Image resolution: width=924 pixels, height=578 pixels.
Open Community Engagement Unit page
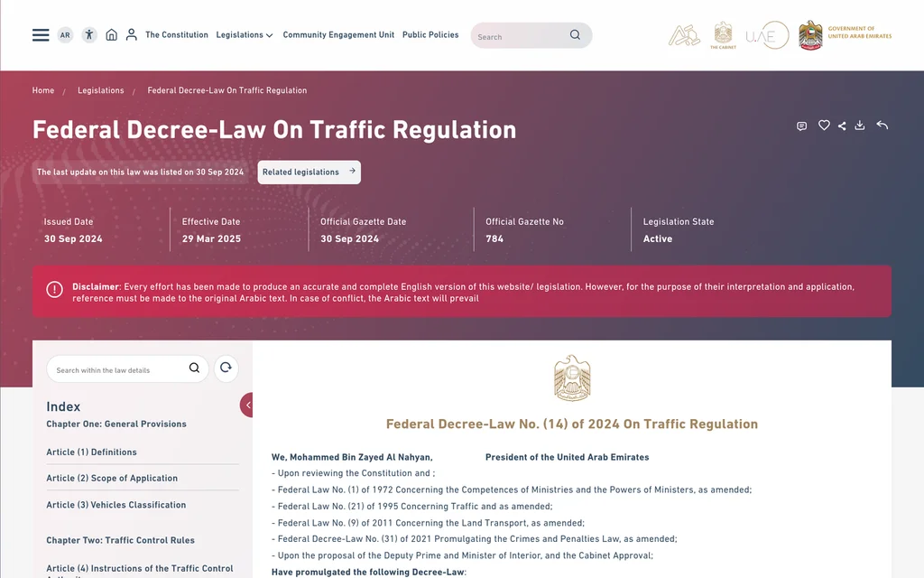(338, 35)
